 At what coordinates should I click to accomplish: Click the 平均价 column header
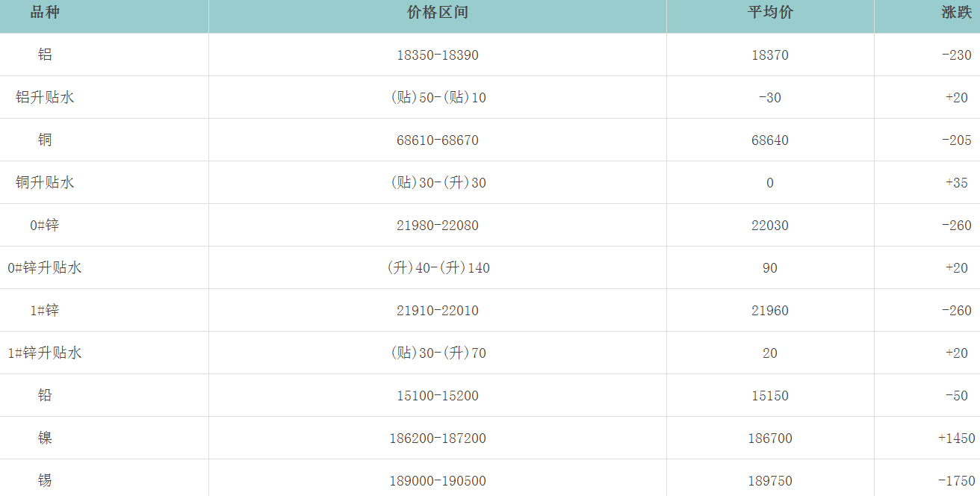770,13
